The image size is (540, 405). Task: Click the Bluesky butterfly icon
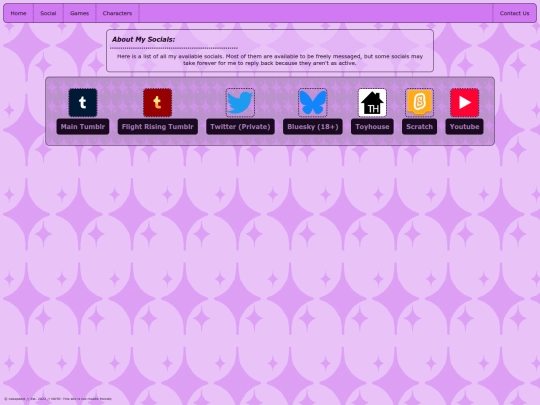[x=313, y=103]
